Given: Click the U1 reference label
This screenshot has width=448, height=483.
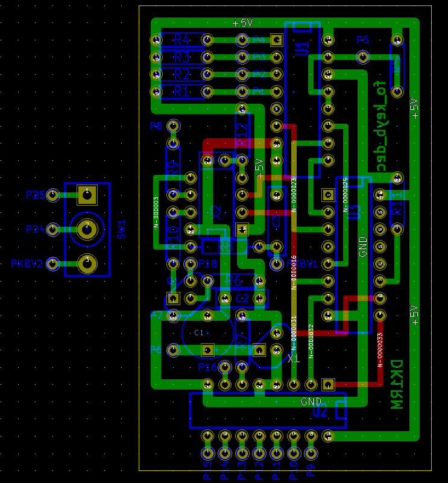Looking at the screenshot, I should (x=302, y=49).
